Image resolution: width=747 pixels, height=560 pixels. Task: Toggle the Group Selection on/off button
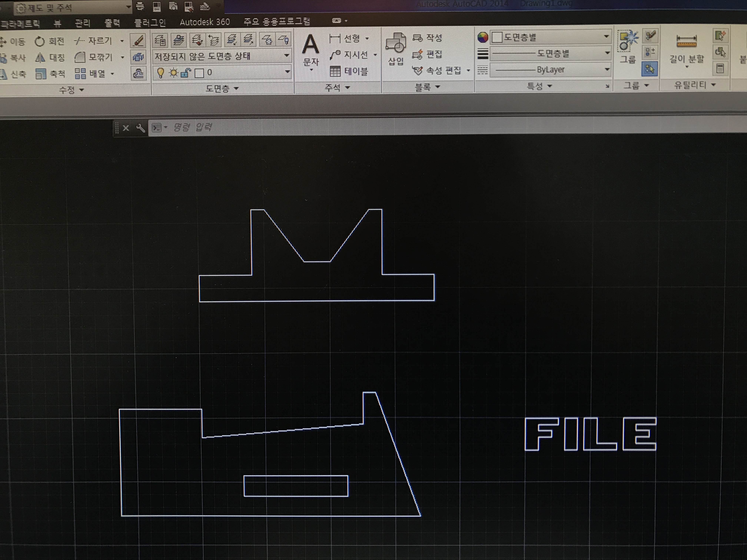click(x=649, y=69)
